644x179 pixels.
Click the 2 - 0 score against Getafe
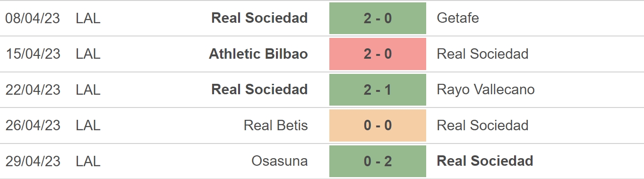[x=378, y=18]
